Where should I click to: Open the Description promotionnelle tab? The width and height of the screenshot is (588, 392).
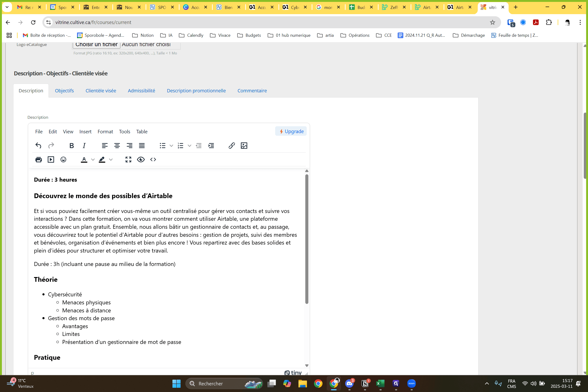pyautogui.click(x=196, y=91)
